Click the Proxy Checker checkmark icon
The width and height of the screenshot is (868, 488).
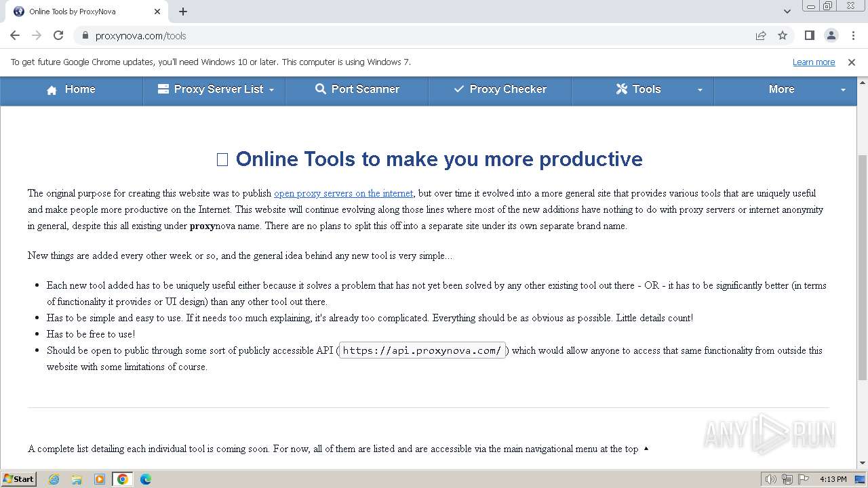click(x=459, y=89)
